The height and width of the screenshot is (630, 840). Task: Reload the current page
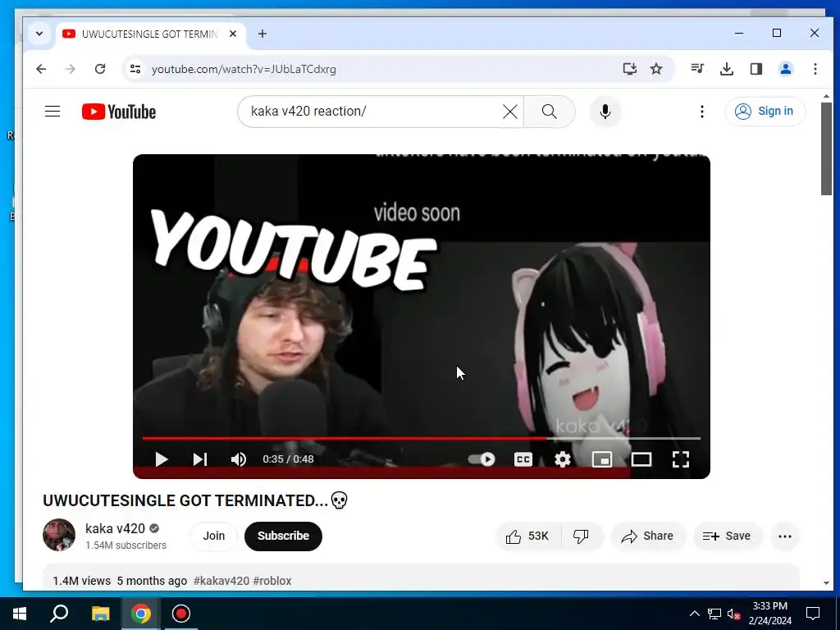click(100, 69)
